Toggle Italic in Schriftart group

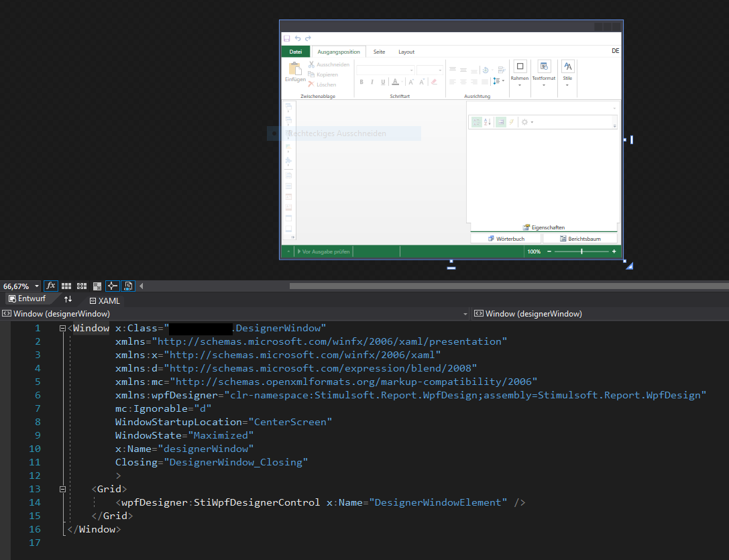(372, 82)
